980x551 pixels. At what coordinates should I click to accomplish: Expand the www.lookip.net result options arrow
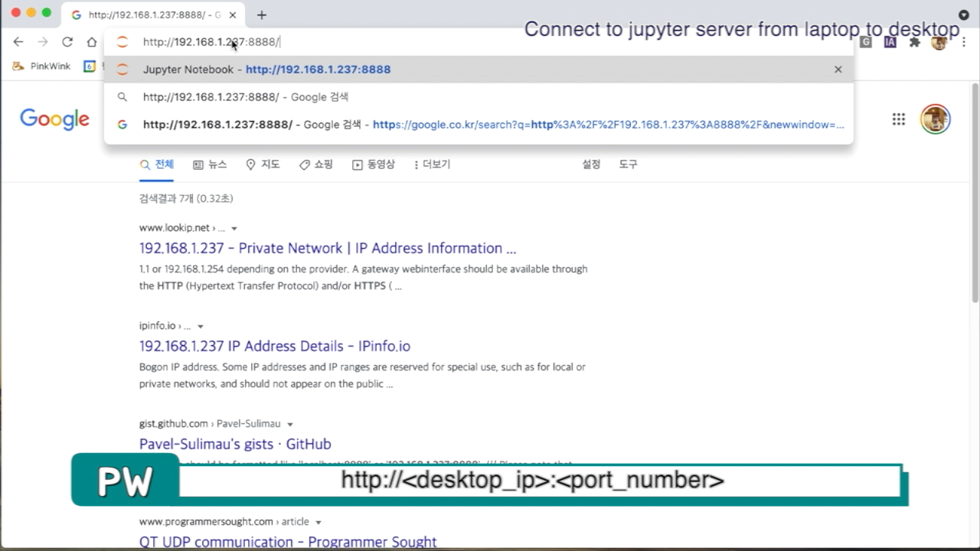(x=234, y=228)
